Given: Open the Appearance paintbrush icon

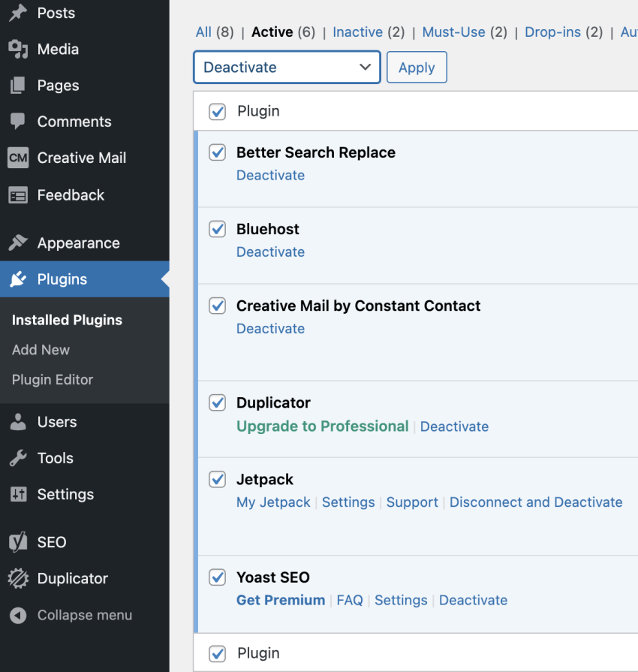Looking at the screenshot, I should pos(17,243).
